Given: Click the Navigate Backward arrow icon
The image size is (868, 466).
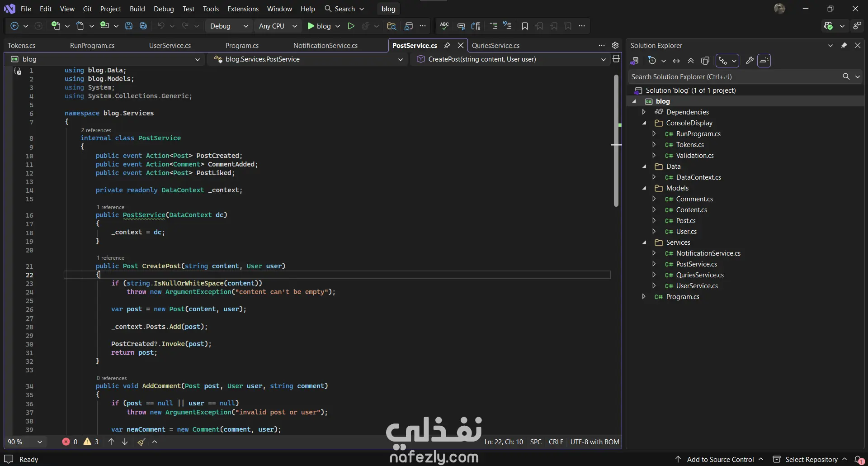Looking at the screenshot, I should coord(14,26).
